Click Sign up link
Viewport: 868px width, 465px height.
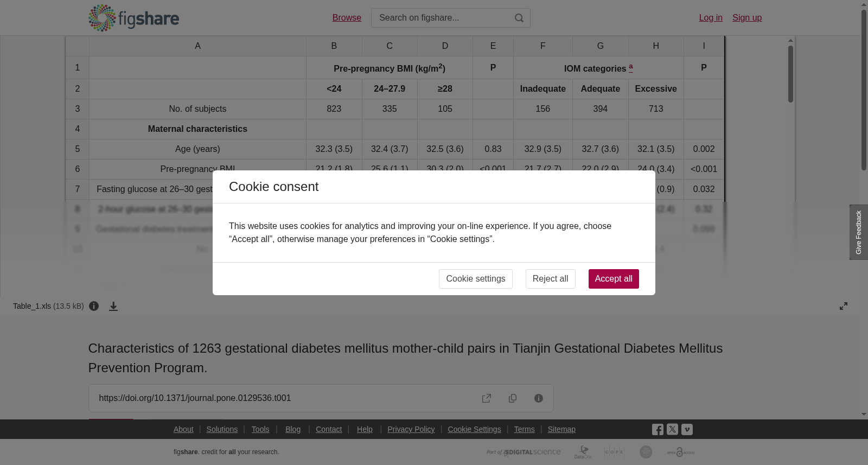point(747,18)
